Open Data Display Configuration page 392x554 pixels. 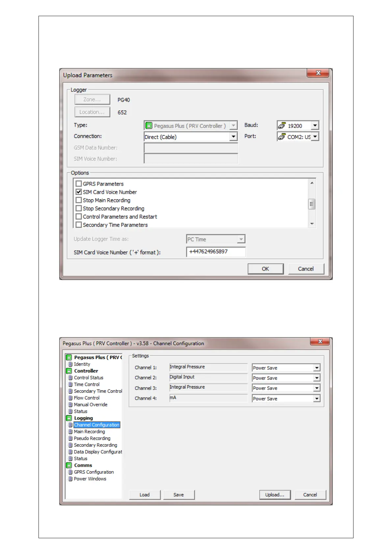click(x=98, y=452)
